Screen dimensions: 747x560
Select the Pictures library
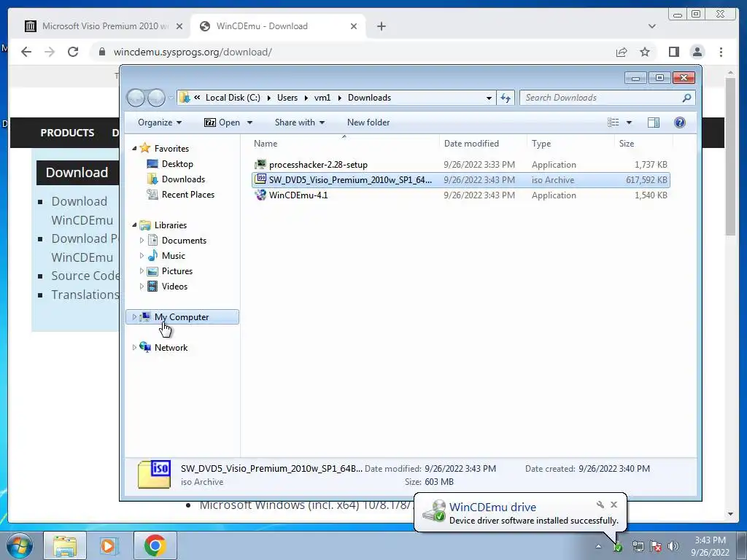point(177,271)
